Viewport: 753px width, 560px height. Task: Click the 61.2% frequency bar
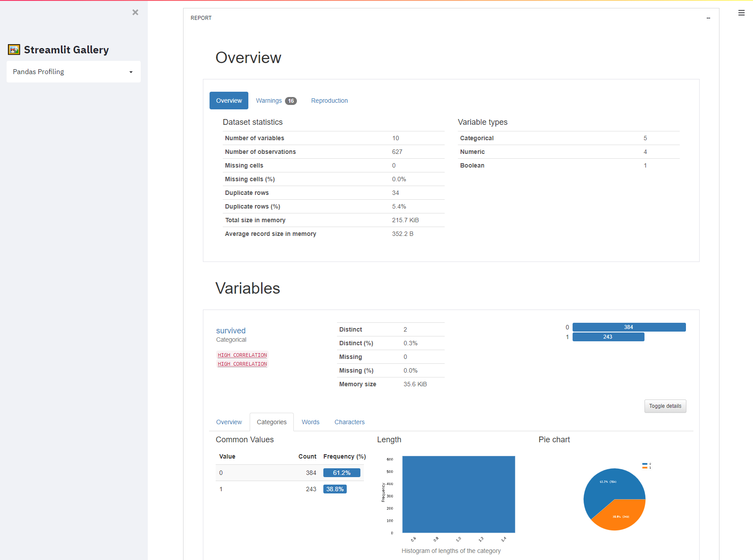pos(342,472)
